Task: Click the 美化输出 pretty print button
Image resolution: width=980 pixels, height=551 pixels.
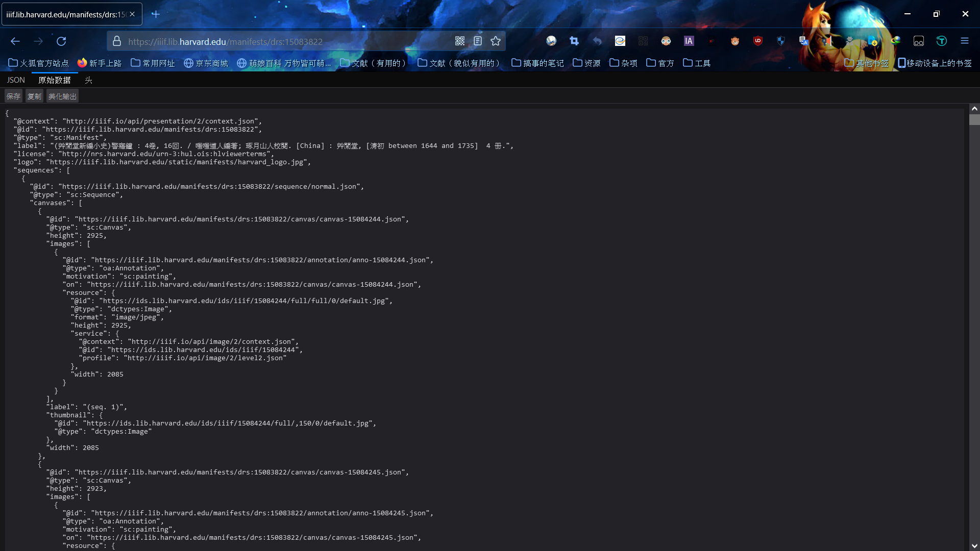Action: [x=62, y=96]
